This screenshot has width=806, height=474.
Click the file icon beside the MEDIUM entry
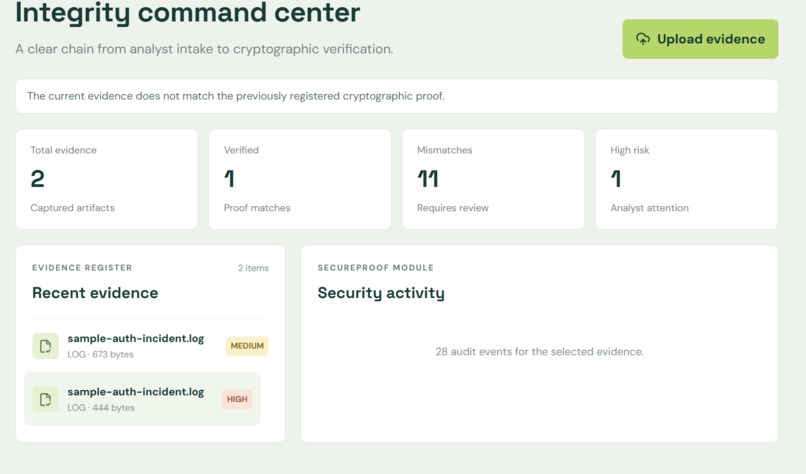[45, 346]
